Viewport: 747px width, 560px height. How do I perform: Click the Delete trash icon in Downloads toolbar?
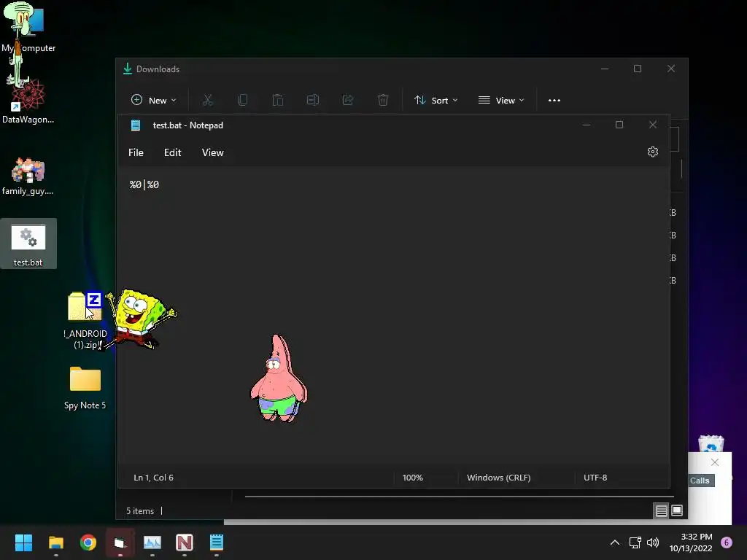point(382,100)
